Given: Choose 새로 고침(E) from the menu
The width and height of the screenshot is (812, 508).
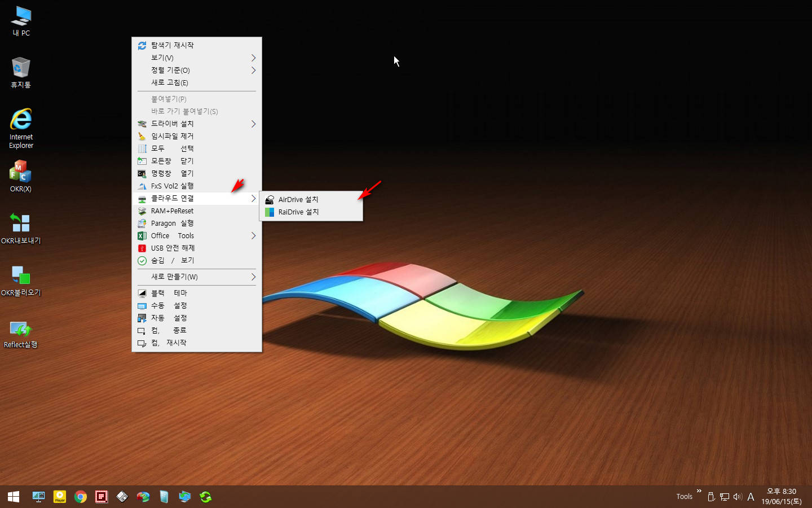Looking at the screenshot, I should [197, 82].
